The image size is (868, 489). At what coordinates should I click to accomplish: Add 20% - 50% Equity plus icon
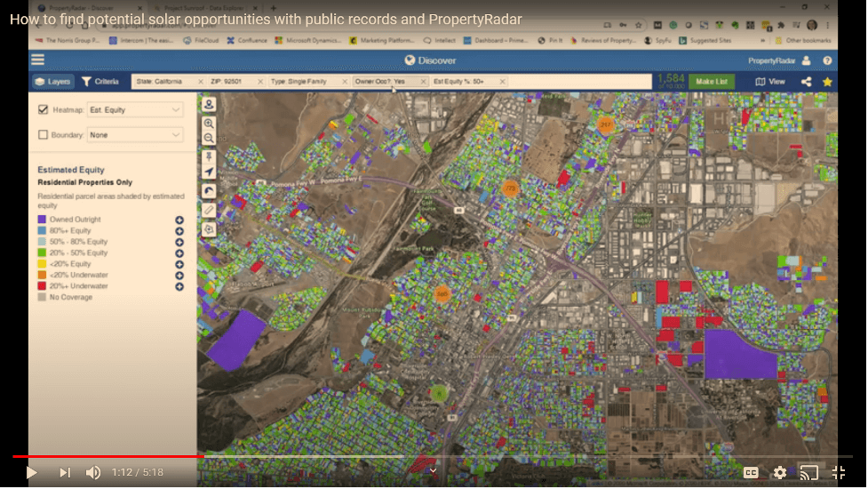179,253
